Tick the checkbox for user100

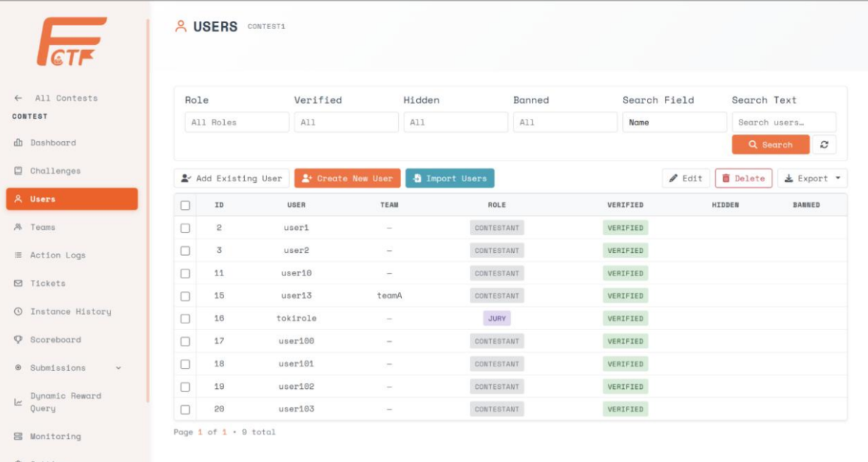tap(185, 341)
